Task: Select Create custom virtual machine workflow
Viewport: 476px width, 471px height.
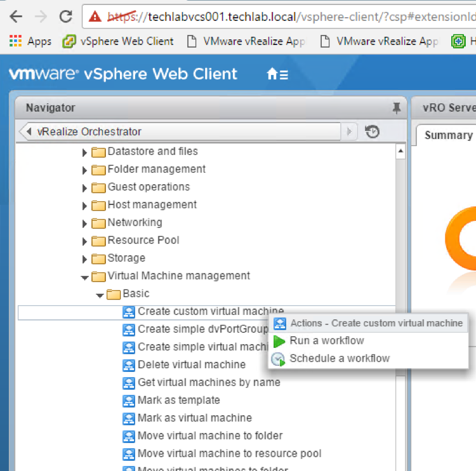Action: point(211,311)
